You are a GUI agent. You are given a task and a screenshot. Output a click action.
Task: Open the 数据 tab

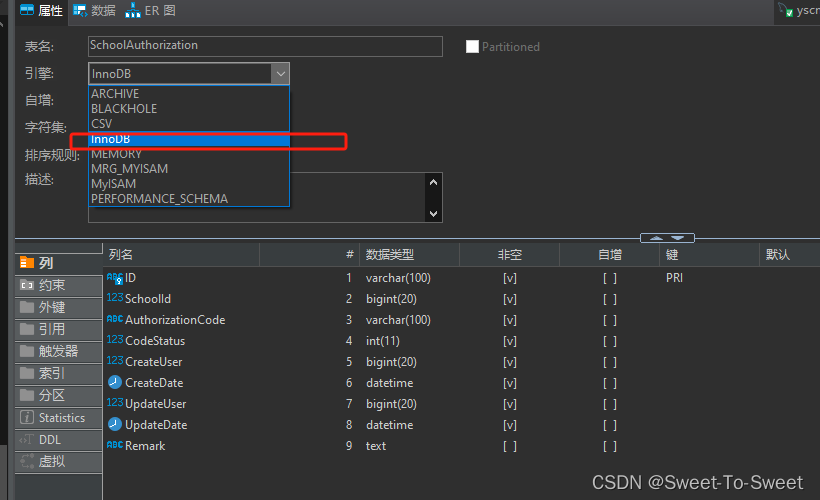pyautogui.click(x=95, y=10)
